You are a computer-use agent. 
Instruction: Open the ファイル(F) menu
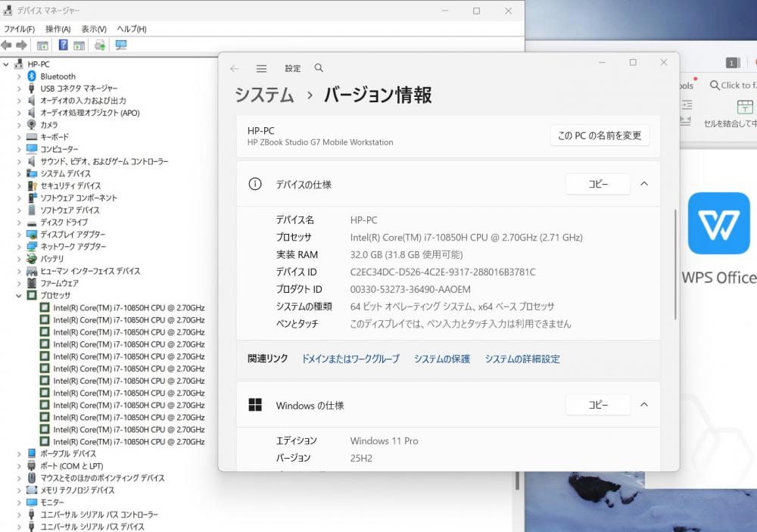[x=20, y=29]
